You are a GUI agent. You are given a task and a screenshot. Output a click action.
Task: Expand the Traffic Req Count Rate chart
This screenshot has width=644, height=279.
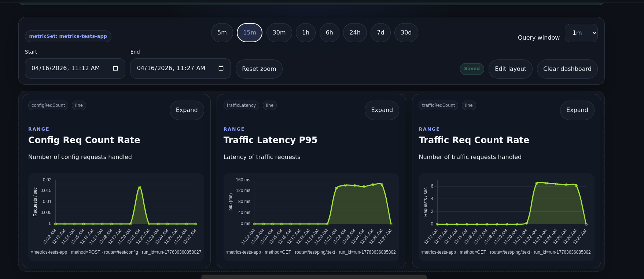[577, 110]
